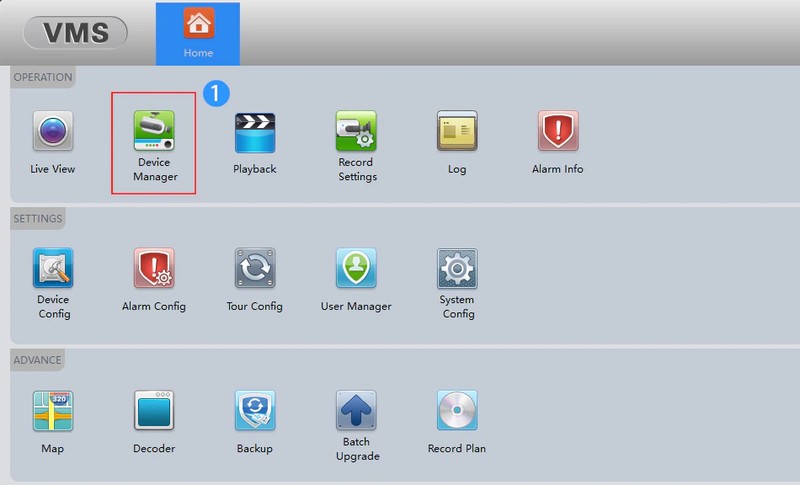Image resolution: width=800 pixels, height=485 pixels.
Task: Switch to the Home tab
Action: [x=198, y=34]
